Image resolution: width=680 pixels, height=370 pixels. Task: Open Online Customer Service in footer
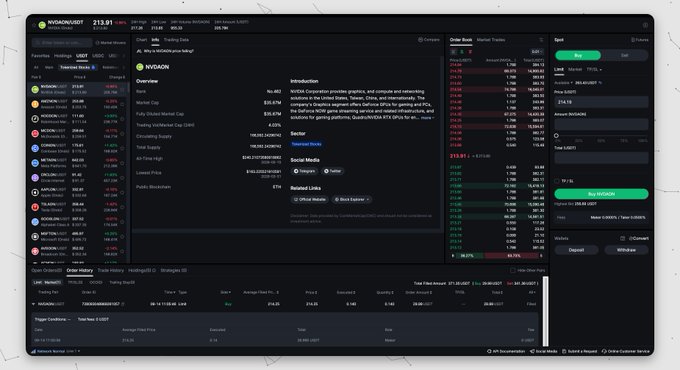coord(625,351)
